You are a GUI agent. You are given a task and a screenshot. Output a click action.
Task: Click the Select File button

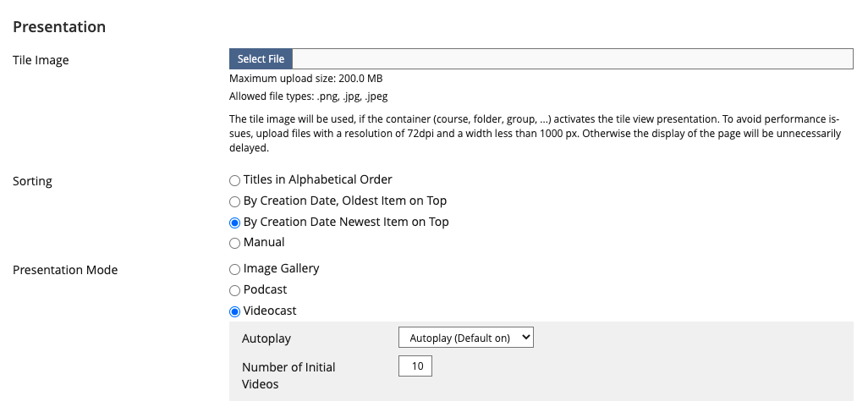[x=261, y=59]
